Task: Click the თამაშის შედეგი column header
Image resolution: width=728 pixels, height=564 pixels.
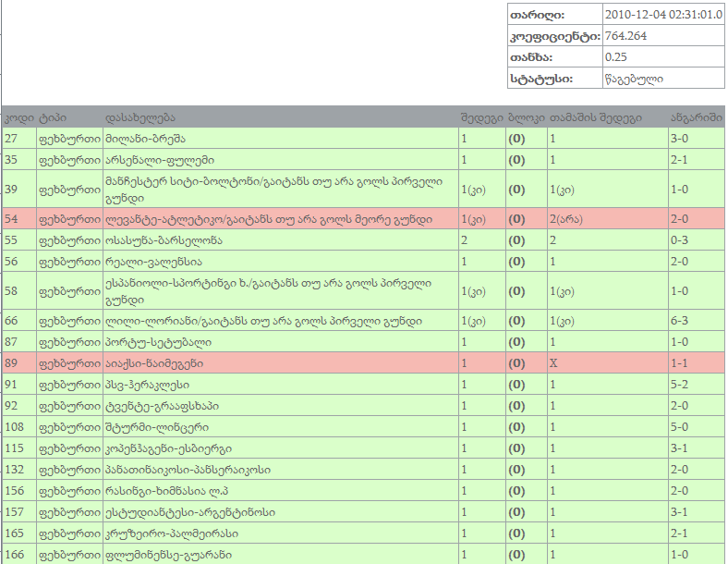Action: [x=596, y=118]
